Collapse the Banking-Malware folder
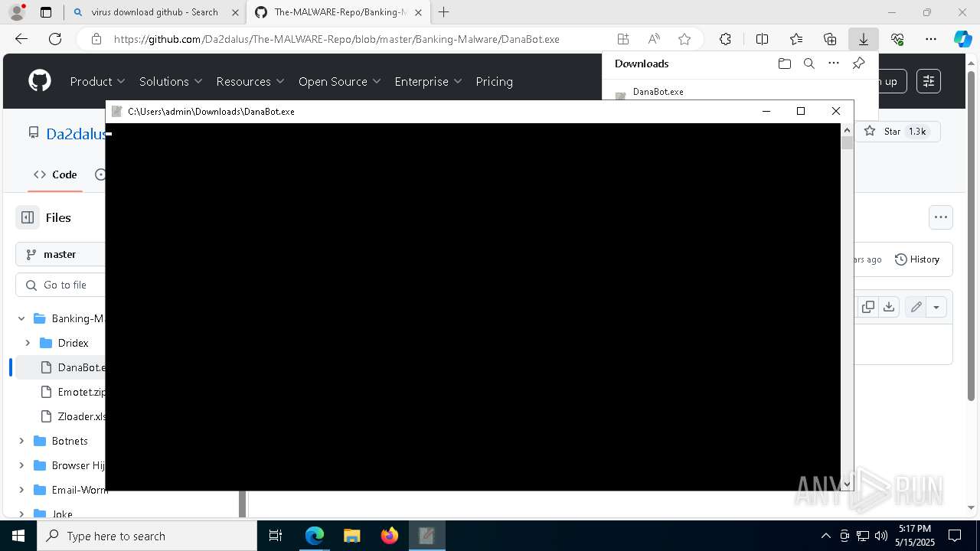980x551 pixels. (x=21, y=318)
